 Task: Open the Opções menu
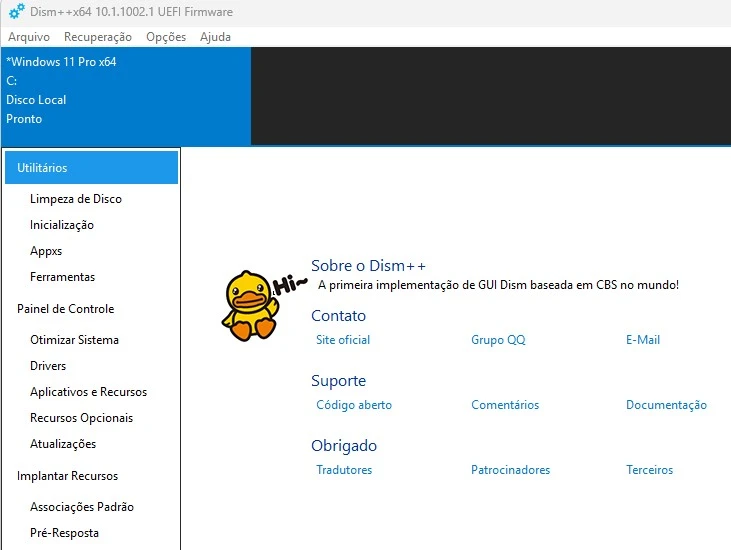166,37
